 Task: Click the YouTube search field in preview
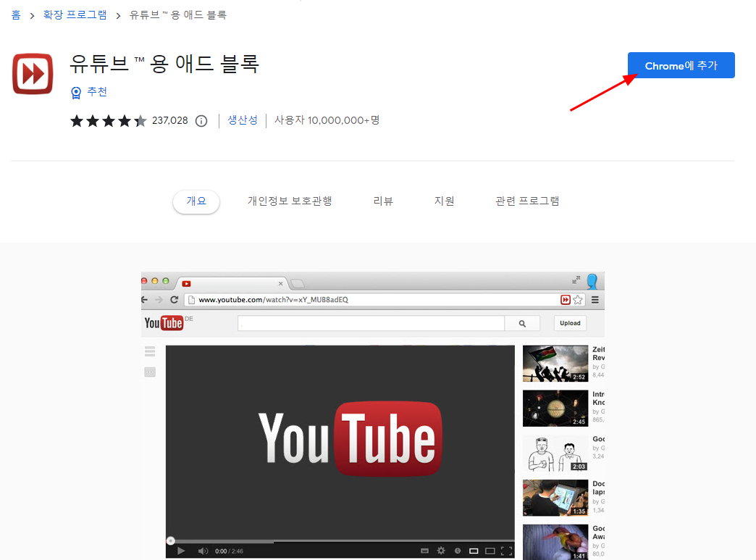[x=371, y=323]
